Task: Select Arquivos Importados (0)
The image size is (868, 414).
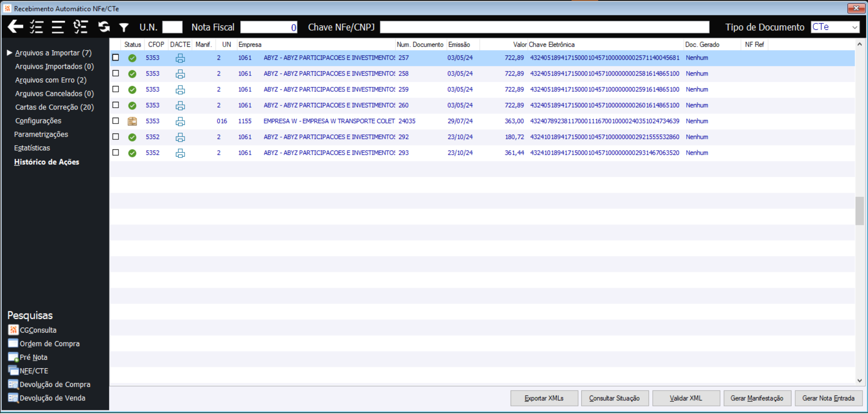Action: (54, 67)
